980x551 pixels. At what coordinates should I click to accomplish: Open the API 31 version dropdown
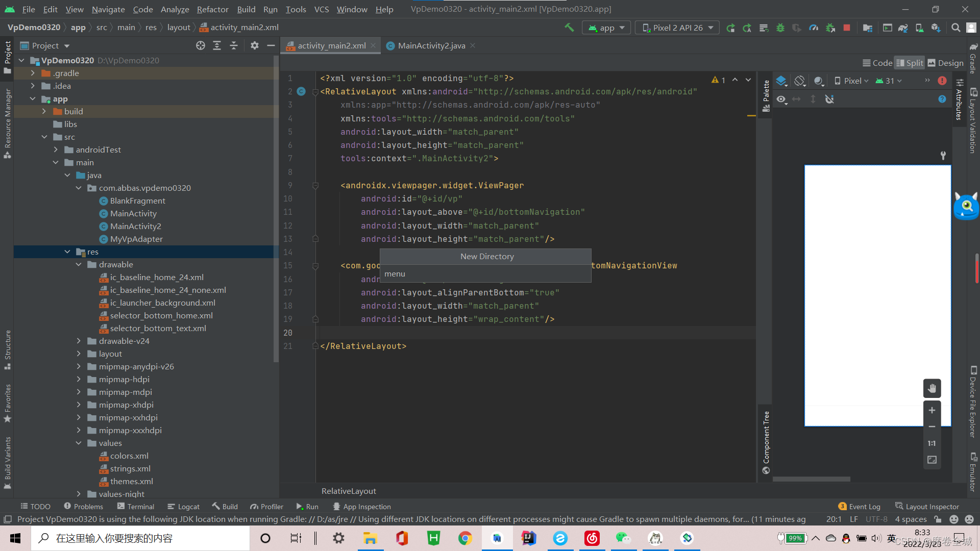[889, 81]
